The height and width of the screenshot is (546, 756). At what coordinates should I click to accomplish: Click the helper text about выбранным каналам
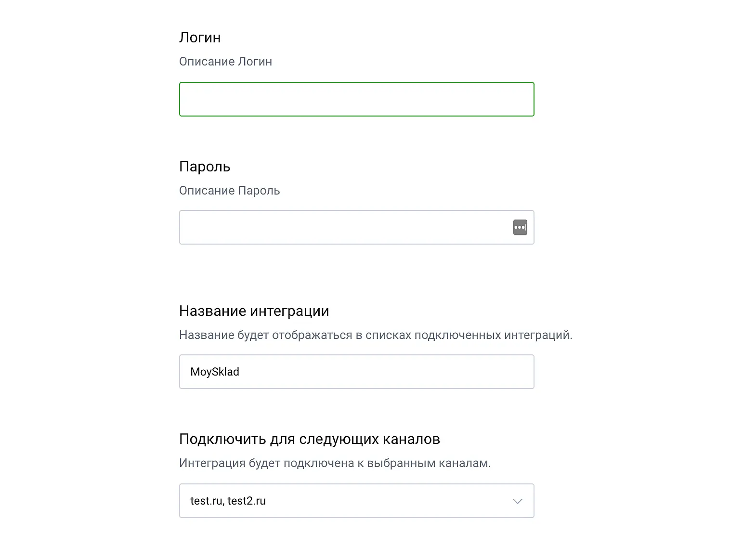335,463
